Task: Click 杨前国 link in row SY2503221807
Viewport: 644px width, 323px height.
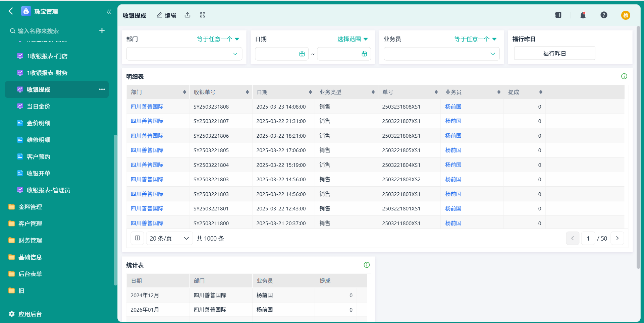Action: (x=453, y=121)
